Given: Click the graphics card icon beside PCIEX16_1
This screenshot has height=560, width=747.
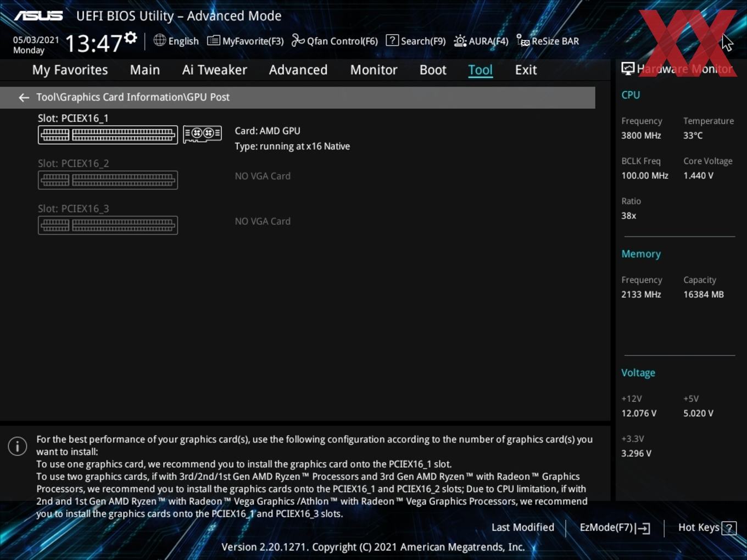Looking at the screenshot, I should pyautogui.click(x=203, y=134).
